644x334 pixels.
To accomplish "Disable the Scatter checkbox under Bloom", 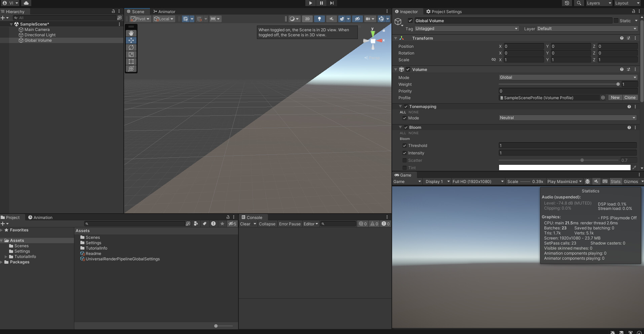I will 405,160.
